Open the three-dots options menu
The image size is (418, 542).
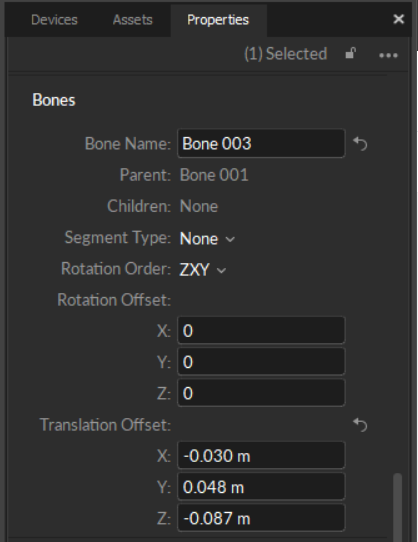[x=388, y=55]
